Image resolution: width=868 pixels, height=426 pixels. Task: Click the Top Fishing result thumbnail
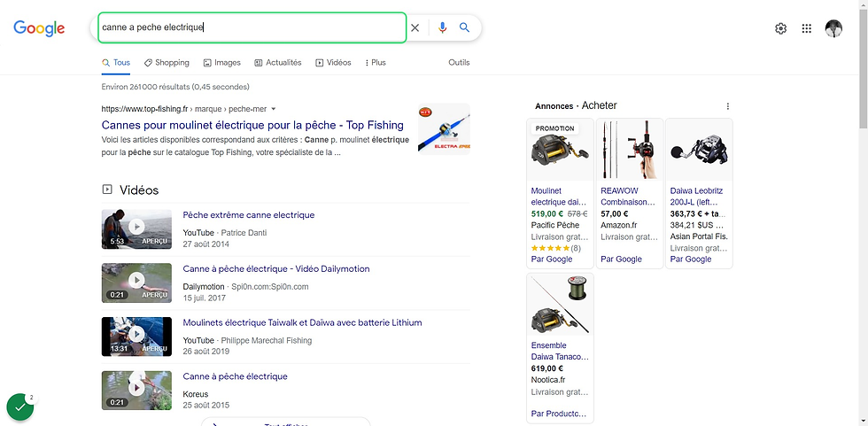coord(444,129)
